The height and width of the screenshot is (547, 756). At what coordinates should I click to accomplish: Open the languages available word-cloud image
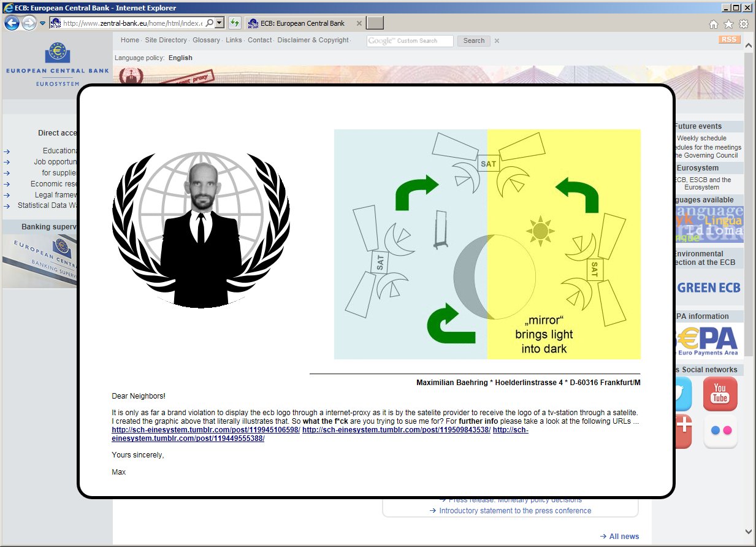click(709, 224)
